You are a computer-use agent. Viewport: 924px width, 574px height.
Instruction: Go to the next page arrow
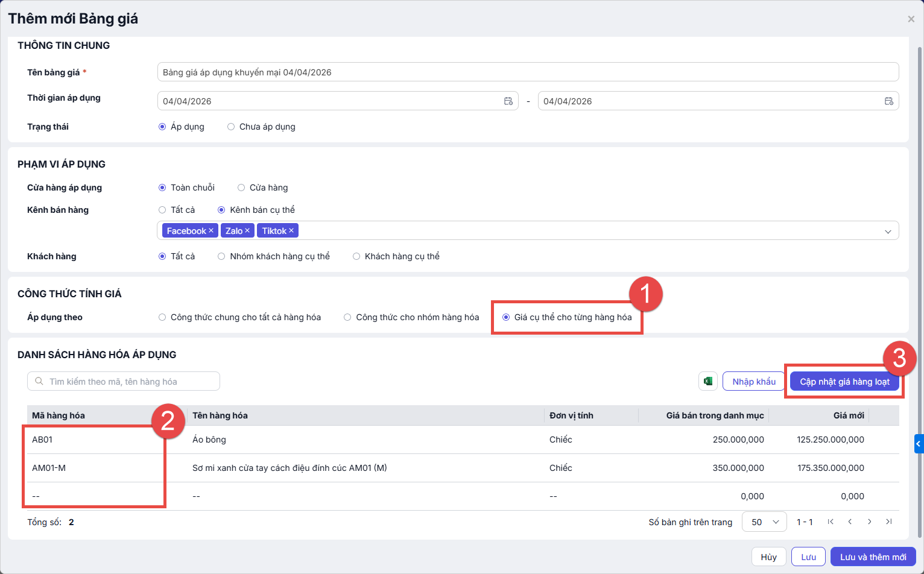[x=869, y=522]
